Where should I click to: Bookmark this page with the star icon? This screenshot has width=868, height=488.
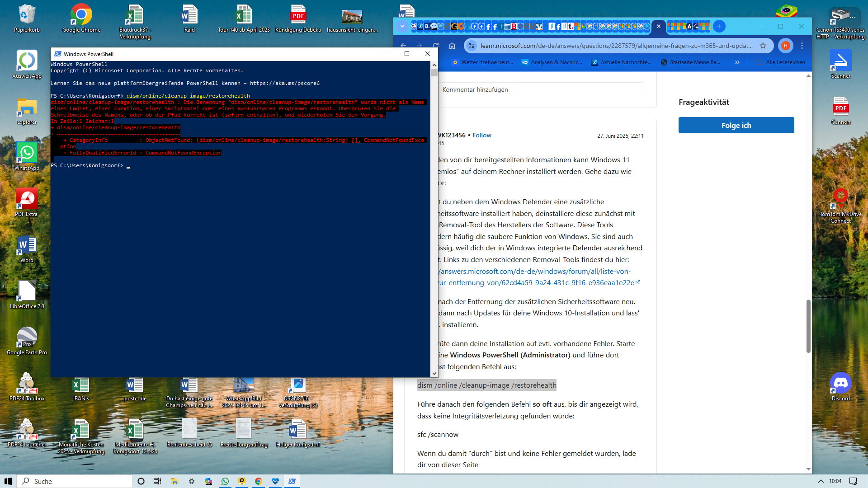tap(763, 46)
